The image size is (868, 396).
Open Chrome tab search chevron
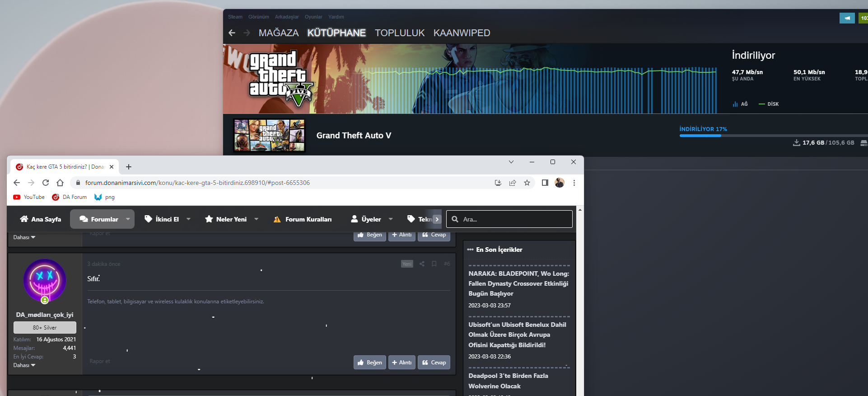tap(511, 162)
